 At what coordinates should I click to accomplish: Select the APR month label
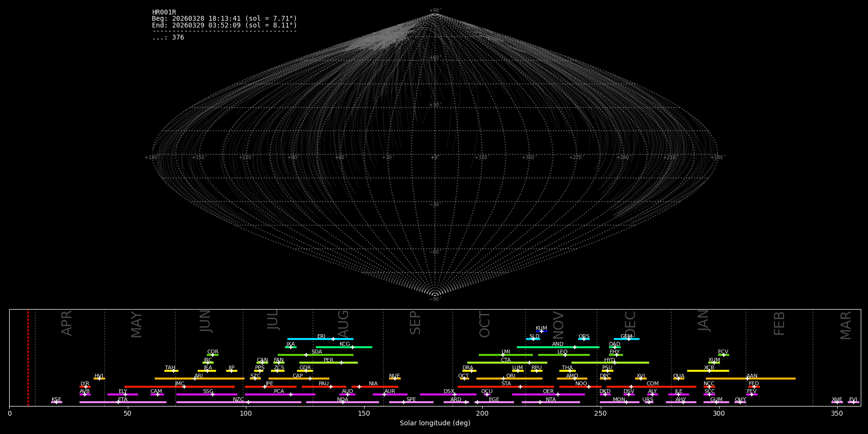pyautogui.click(x=67, y=323)
